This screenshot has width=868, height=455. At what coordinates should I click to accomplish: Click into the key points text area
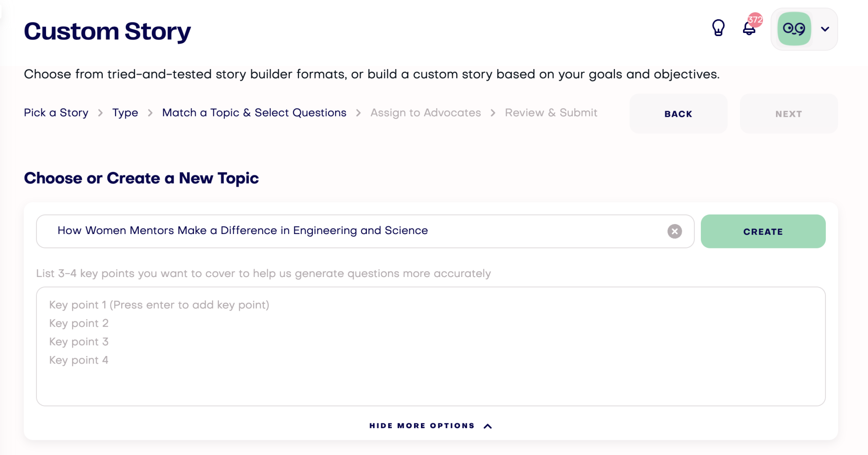point(431,346)
